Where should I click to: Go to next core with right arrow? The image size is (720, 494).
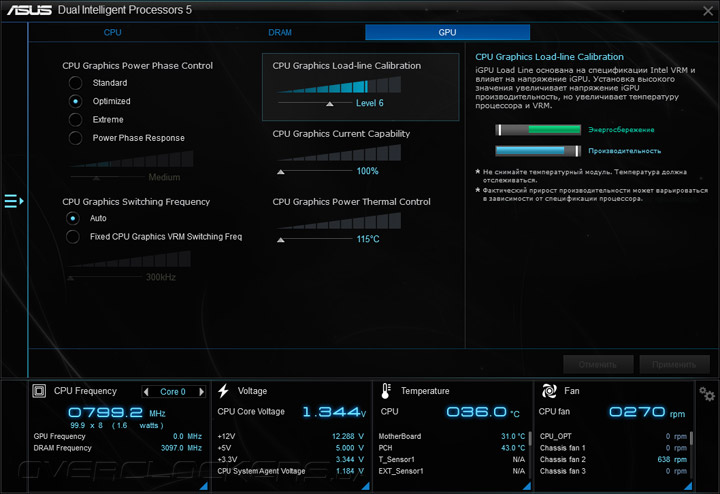click(201, 392)
